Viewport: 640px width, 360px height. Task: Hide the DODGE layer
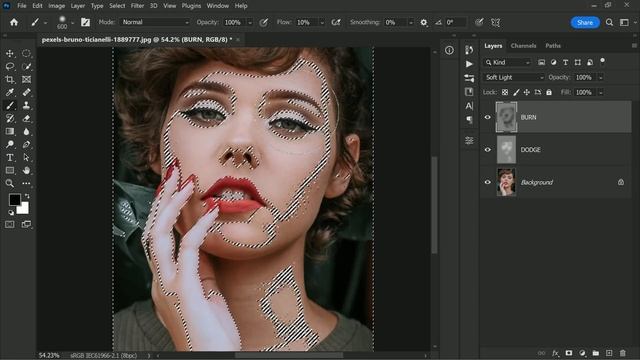[x=487, y=150]
